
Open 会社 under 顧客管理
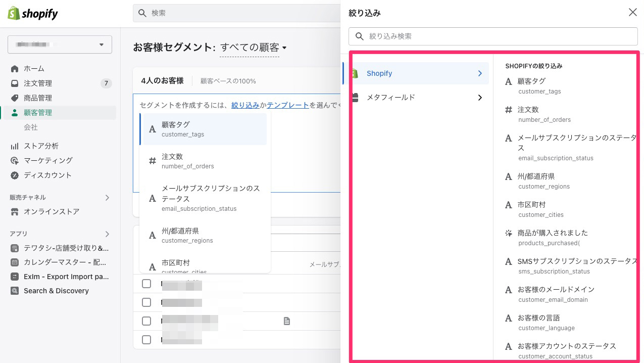(x=31, y=127)
